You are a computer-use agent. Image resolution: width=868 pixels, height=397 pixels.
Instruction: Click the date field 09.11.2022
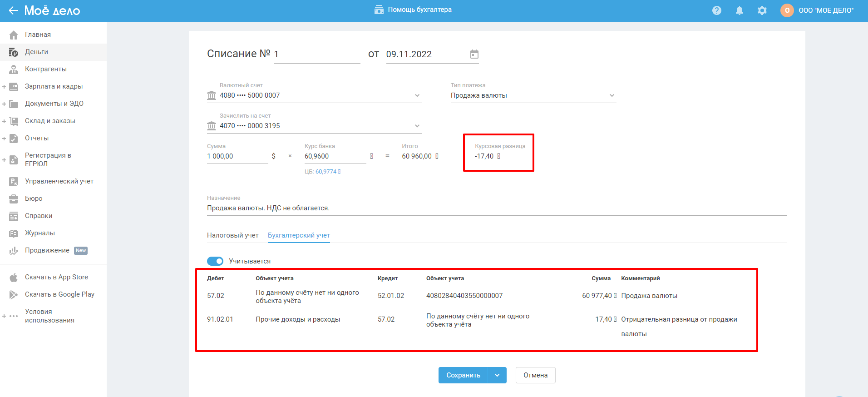click(x=427, y=55)
